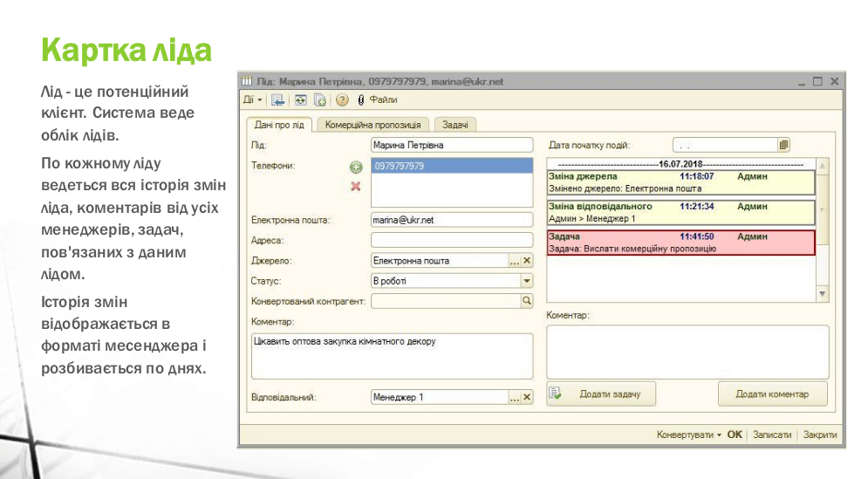Click the Адреса input field
This screenshot has width=868, height=479.
pyautogui.click(x=451, y=240)
